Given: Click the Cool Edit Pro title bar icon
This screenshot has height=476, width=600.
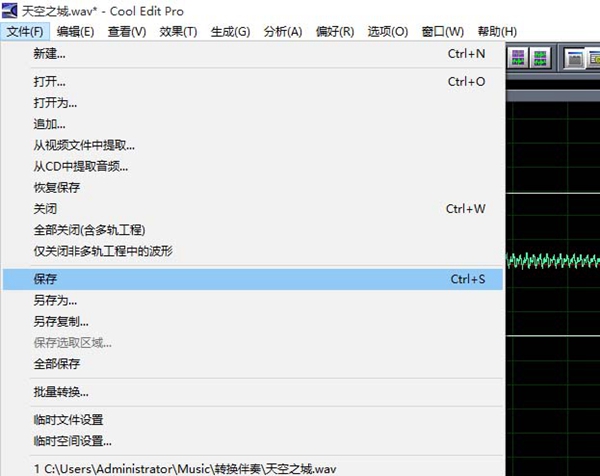Looking at the screenshot, I should point(10,11).
